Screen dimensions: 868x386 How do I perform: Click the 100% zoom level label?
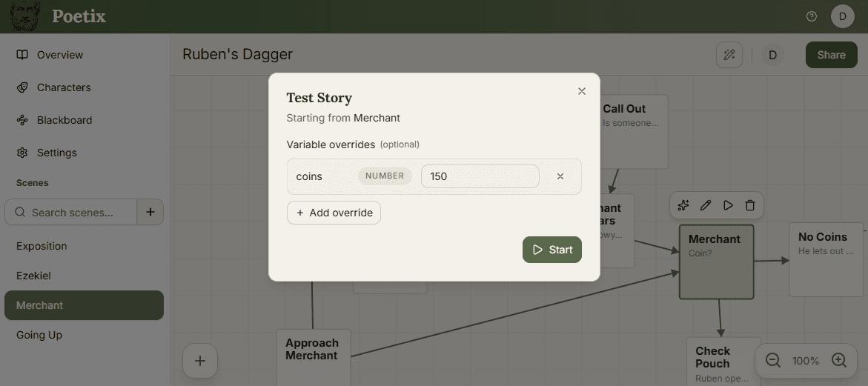click(x=806, y=361)
